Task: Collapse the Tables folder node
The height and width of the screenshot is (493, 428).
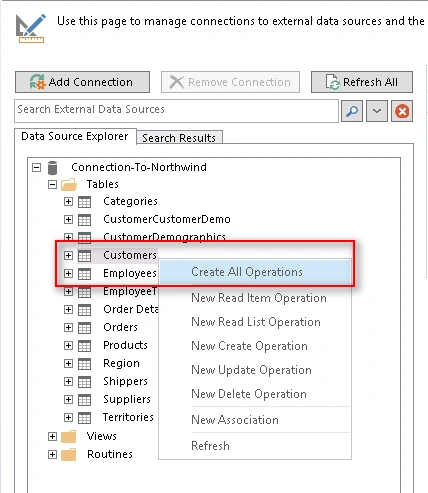Action: tap(52, 184)
